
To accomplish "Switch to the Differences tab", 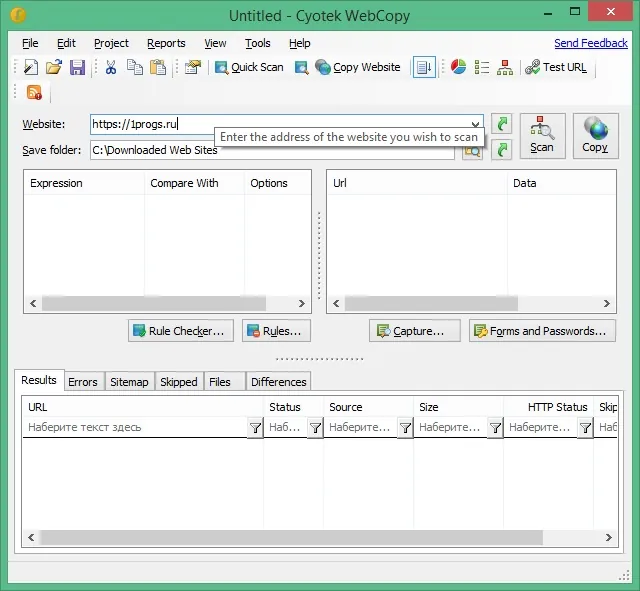I will [278, 382].
